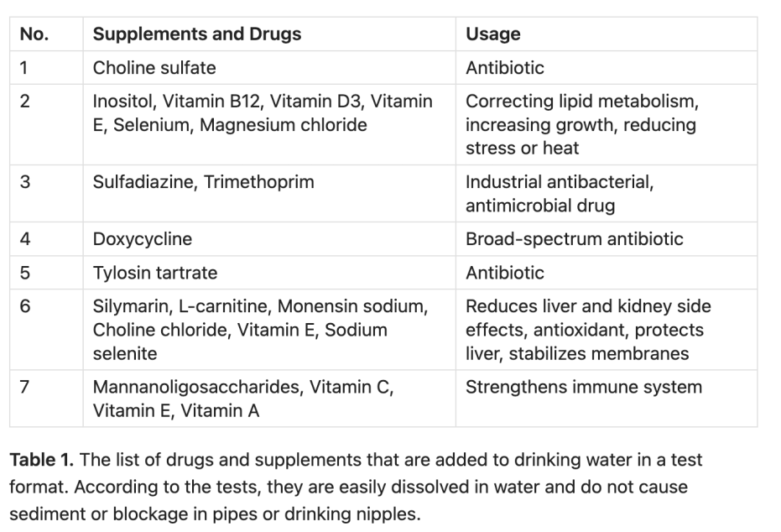The image size is (781, 532).
Task: Click the bold "Table 1." caption label
Action: pyautogui.click(x=41, y=461)
